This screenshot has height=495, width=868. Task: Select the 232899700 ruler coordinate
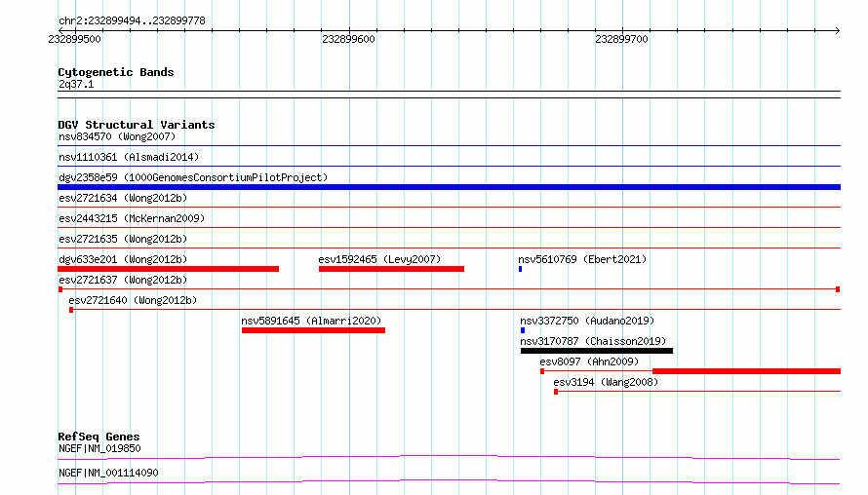coord(621,39)
